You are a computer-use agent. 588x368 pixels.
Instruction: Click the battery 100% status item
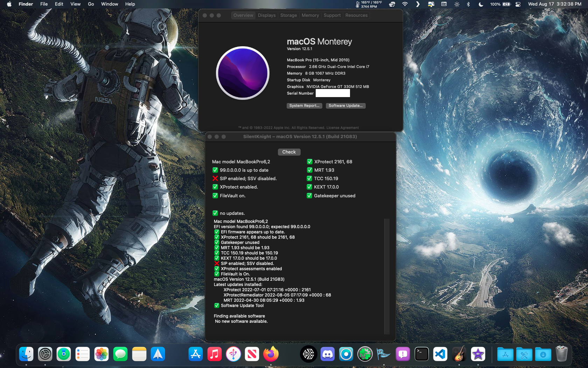(x=500, y=4)
